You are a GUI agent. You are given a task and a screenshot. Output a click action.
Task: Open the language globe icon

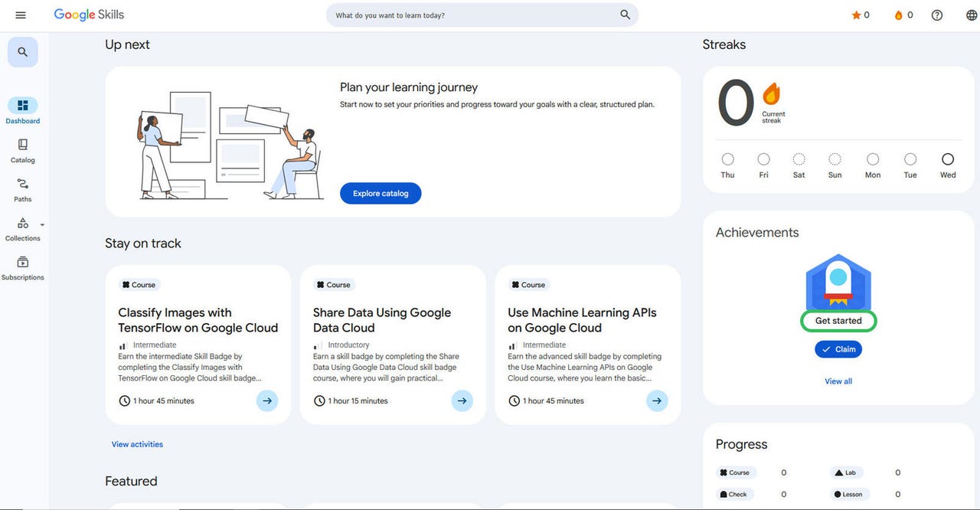(x=972, y=15)
